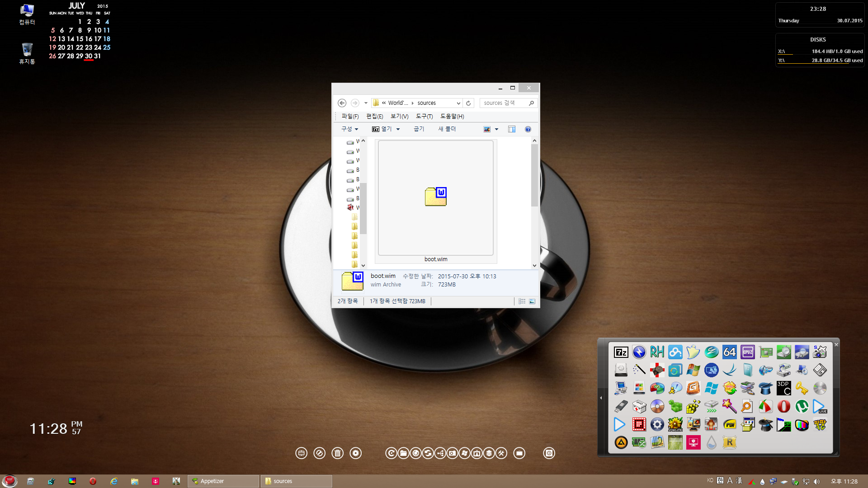The width and height of the screenshot is (868, 488).
Task: Click the 열기 open button with 7z icon
Action: click(382, 129)
